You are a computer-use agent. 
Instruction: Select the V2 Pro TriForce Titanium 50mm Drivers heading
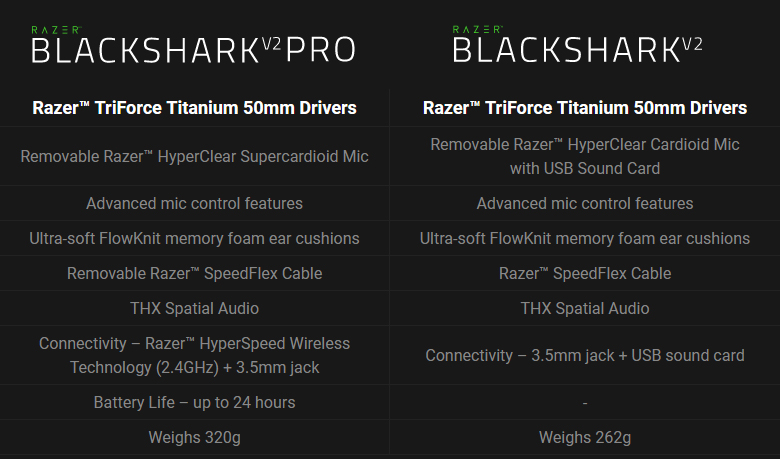click(195, 108)
